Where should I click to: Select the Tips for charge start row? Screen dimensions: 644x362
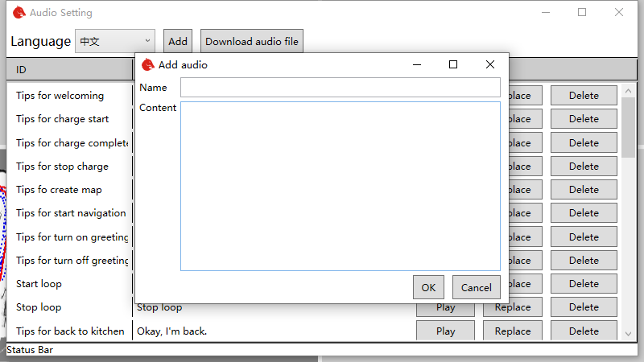click(x=63, y=119)
